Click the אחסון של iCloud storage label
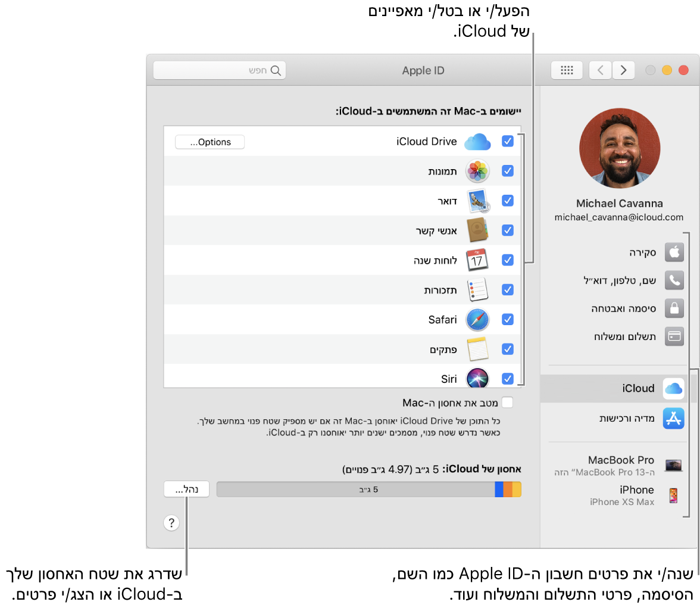Viewport: 700px width, 608px height. point(482,469)
